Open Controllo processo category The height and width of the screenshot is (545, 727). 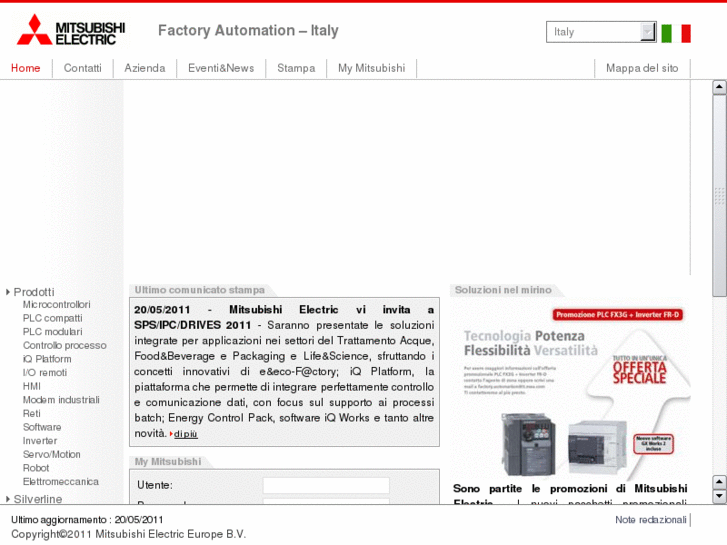click(x=64, y=345)
